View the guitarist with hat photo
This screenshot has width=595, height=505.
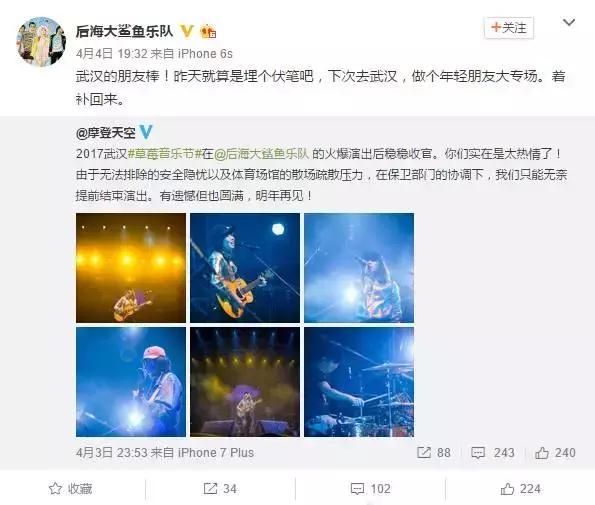click(x=245, y=268)
